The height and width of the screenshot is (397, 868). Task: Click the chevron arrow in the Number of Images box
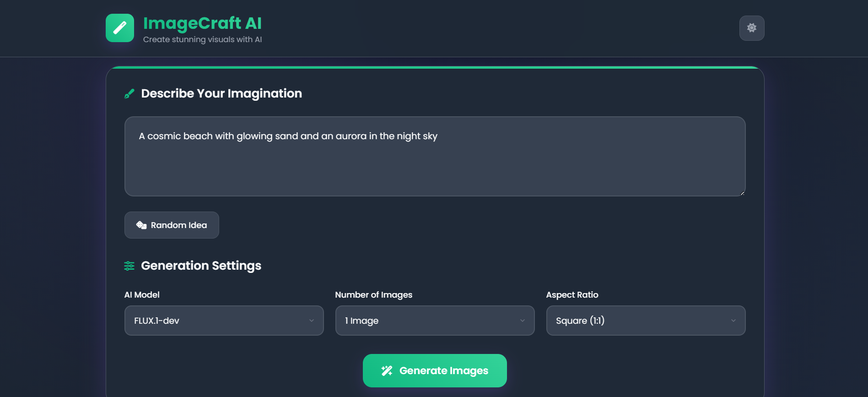tap(523, 321)
